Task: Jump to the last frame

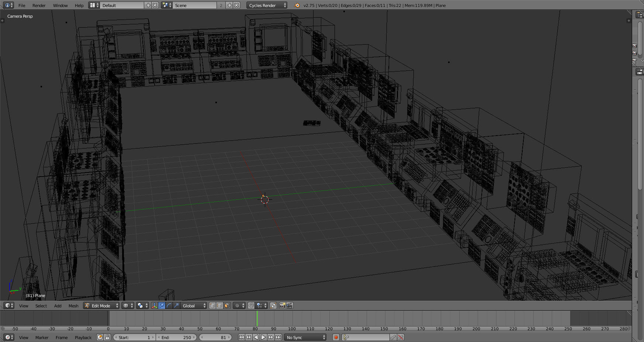Action: coord(278,337)
